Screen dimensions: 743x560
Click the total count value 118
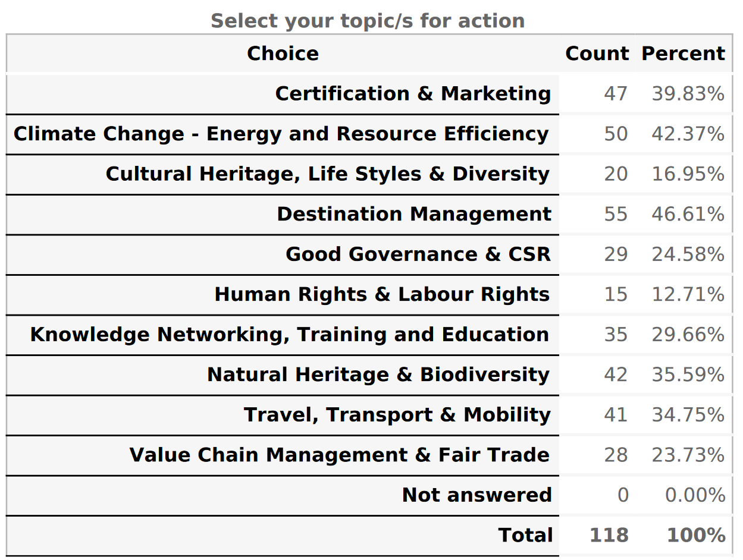609,535
